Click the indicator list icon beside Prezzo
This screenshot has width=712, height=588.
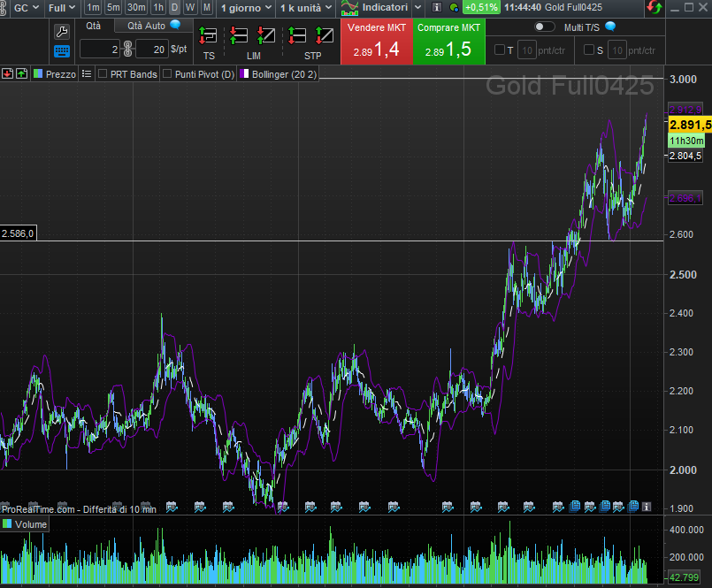[x=87, y=74]
